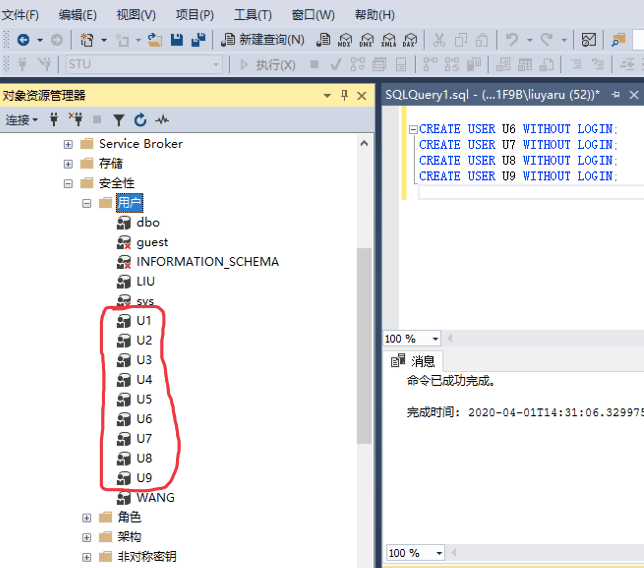Screen dimensions: 644x568
Task: Click the Activity Monitor icon in Object Explorer
Action: coord(162,120)
